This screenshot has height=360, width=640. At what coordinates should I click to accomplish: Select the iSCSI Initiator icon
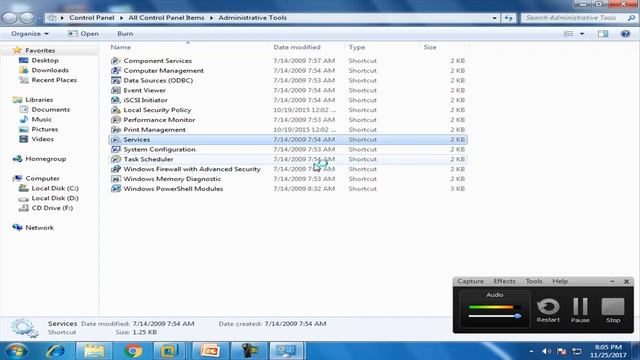[x=116, y=100]
